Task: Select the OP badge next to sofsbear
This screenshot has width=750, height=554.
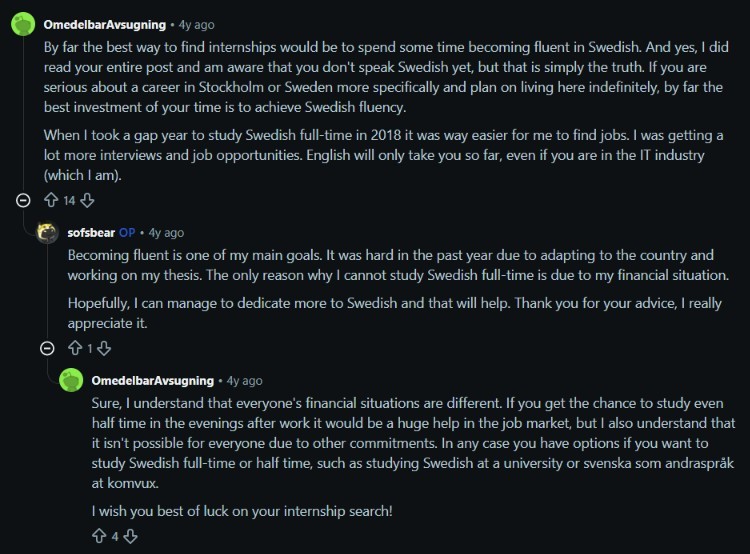Action: (x=127, y=233)
